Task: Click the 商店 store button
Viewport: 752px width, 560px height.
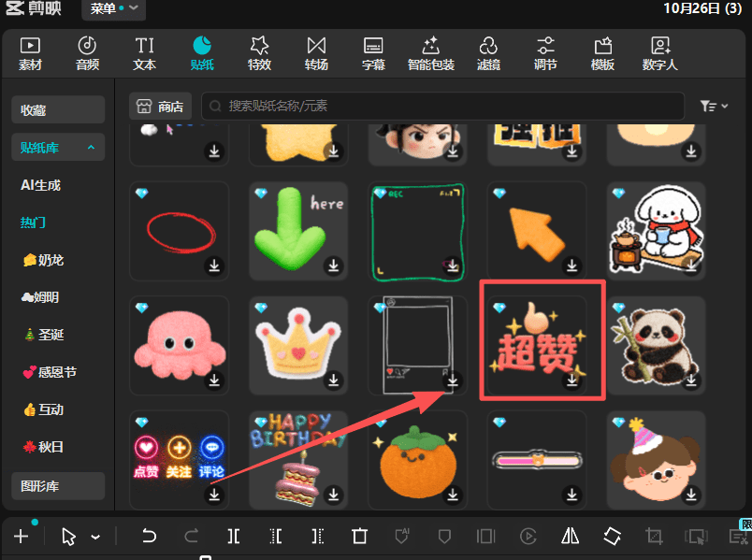Action: click(161, 107)
